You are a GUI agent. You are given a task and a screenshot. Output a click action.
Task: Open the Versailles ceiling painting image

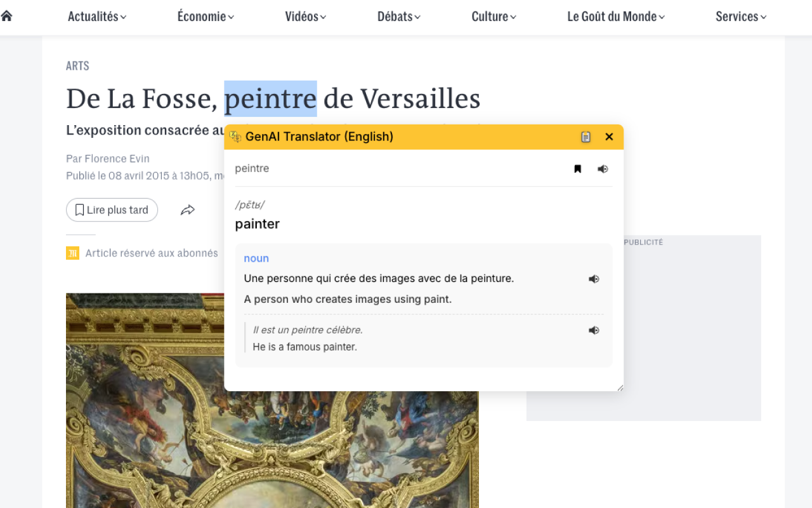click(272, 400)
